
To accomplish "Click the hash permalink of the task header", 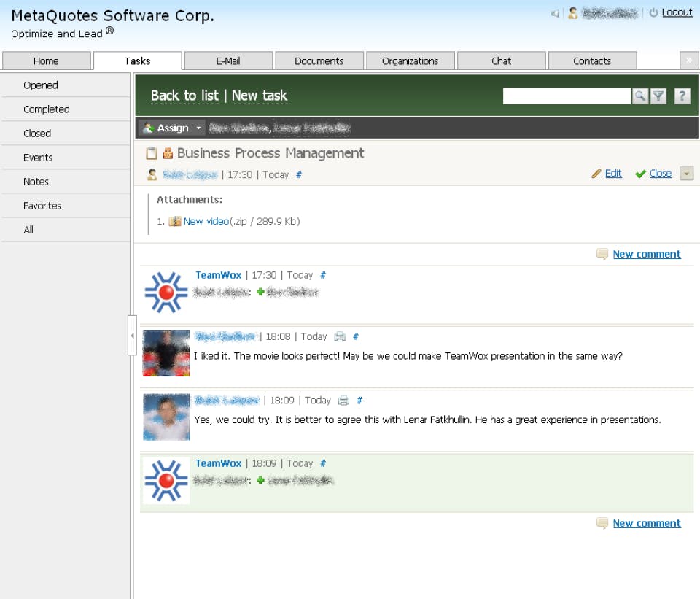I will pos(299,174).
